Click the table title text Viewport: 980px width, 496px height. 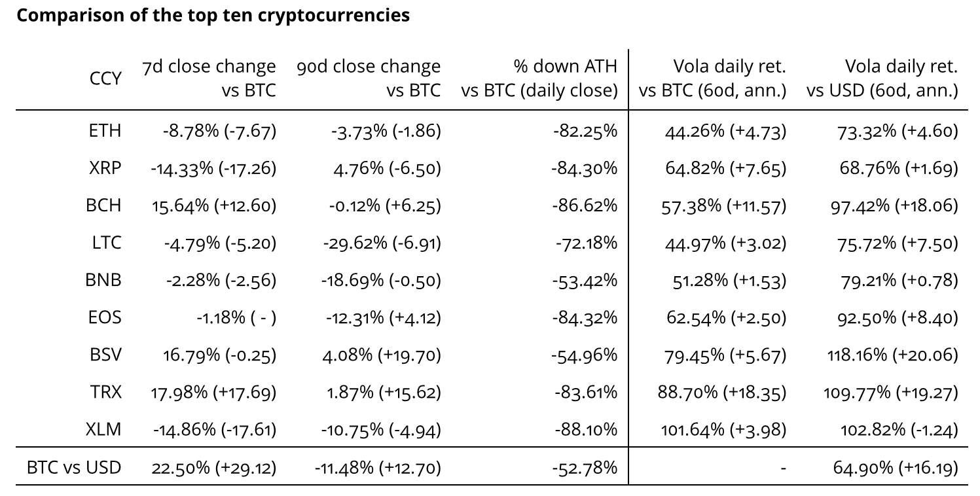click(x=213, y=16)
